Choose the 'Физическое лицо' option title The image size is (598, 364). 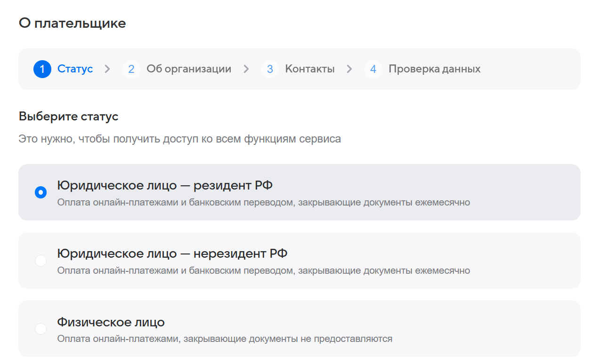[111, 322]
